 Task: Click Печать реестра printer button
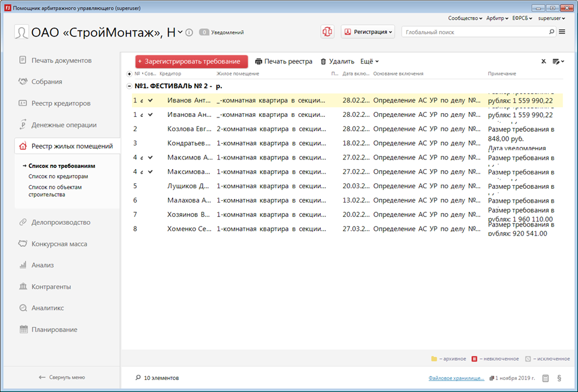click(x=284, y=61)
